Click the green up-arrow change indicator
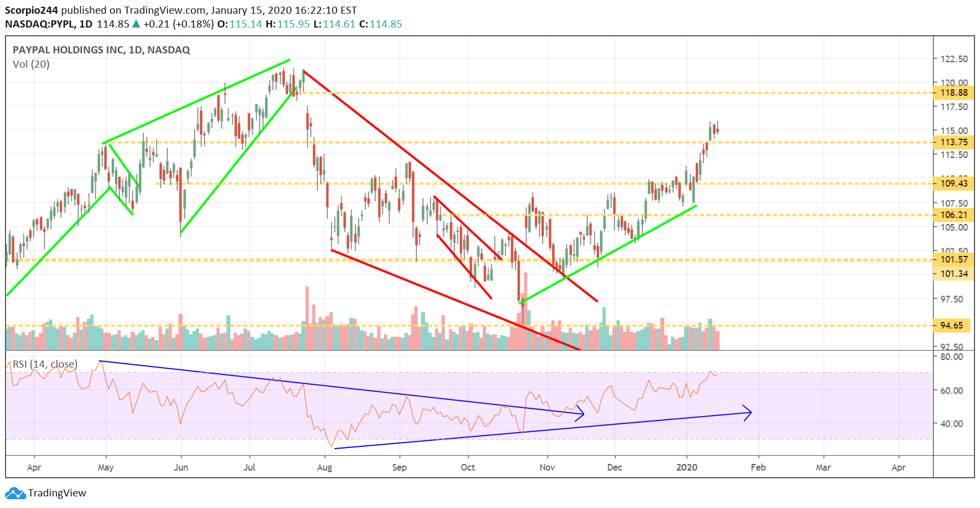 136,24
